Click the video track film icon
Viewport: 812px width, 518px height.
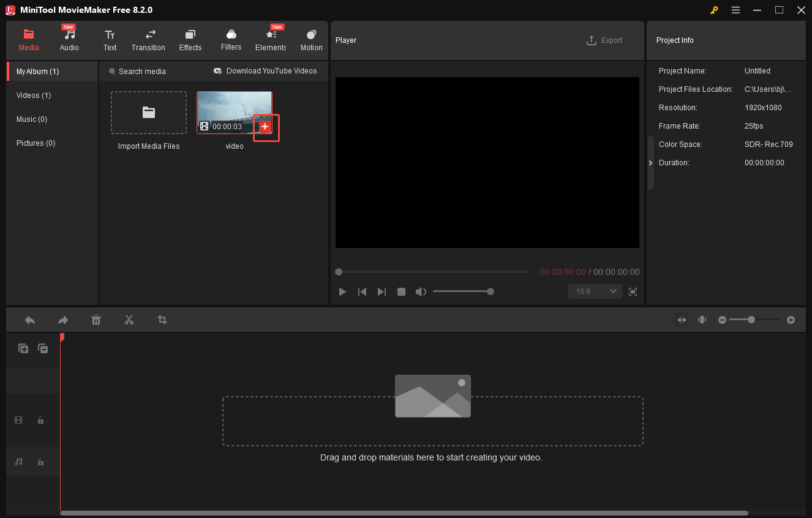click(18, 420)
